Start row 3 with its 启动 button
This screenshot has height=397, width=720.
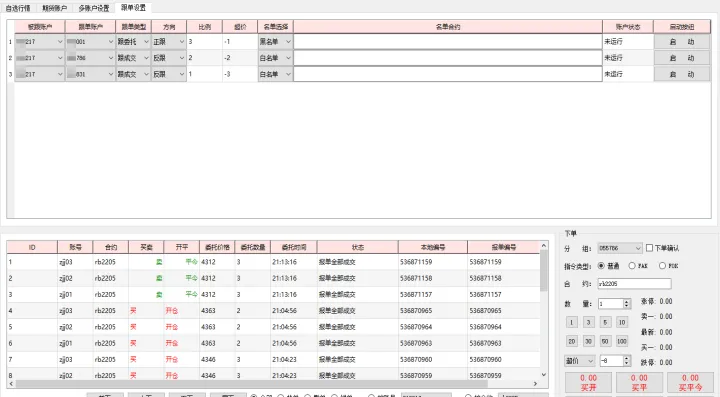pos(682,74)
